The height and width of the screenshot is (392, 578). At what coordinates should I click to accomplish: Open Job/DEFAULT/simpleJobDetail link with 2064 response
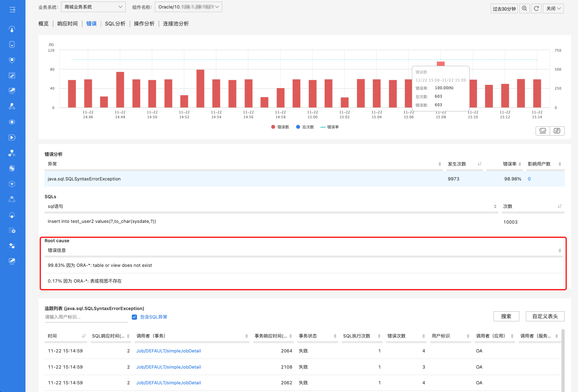pyautogui.click(x=169, y=351)
